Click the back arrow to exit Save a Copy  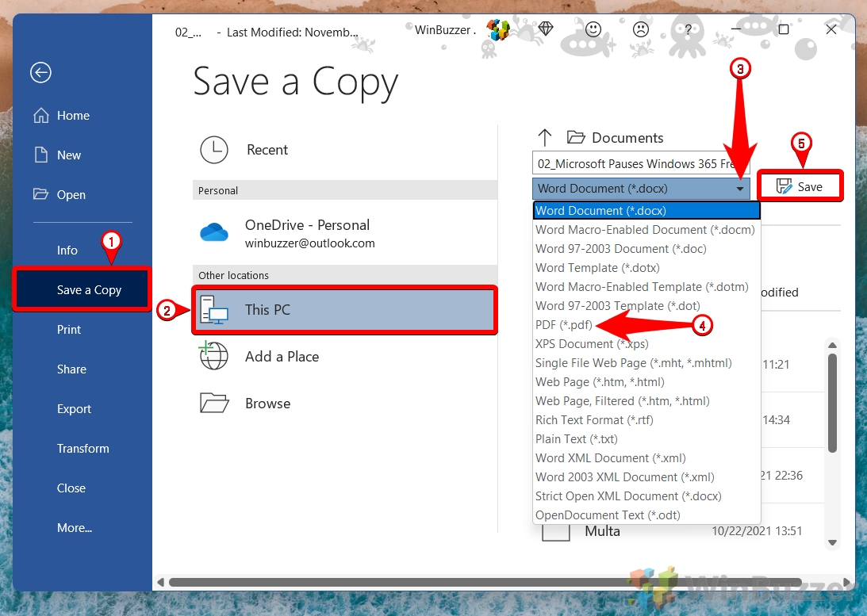tap(40, 72)
